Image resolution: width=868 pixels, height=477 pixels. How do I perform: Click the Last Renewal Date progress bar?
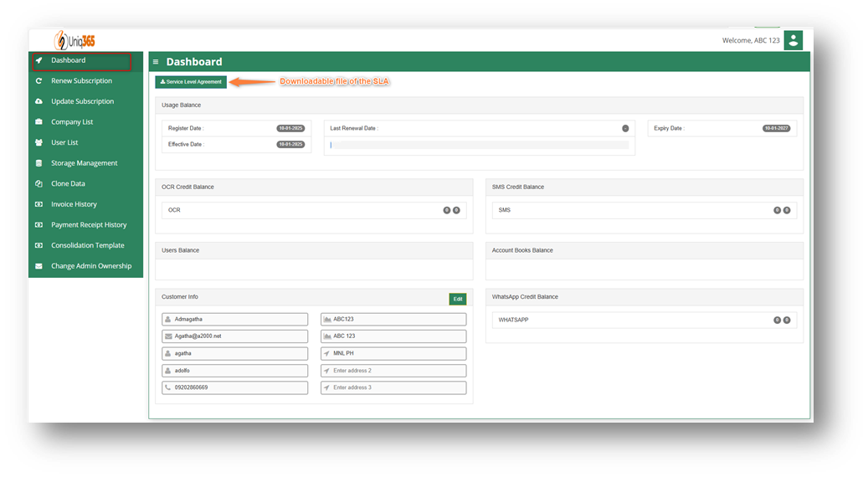click(480, 145)
